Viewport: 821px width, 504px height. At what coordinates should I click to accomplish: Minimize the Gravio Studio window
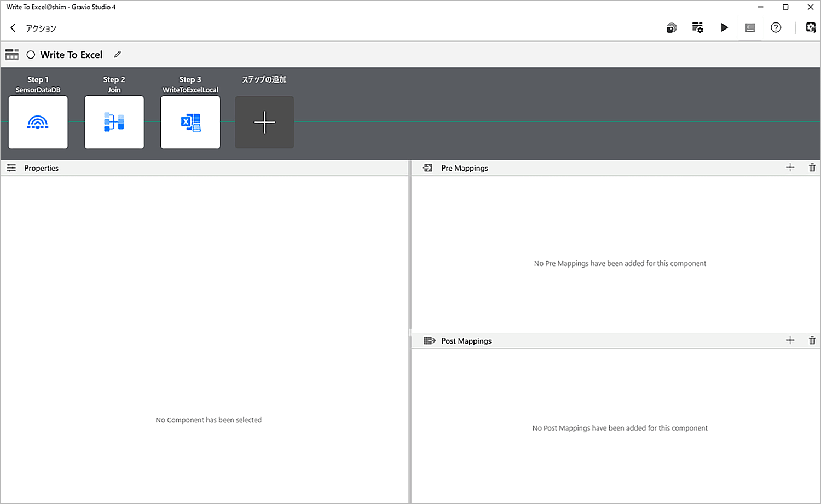pyautogui.click(x=760, y=7)
